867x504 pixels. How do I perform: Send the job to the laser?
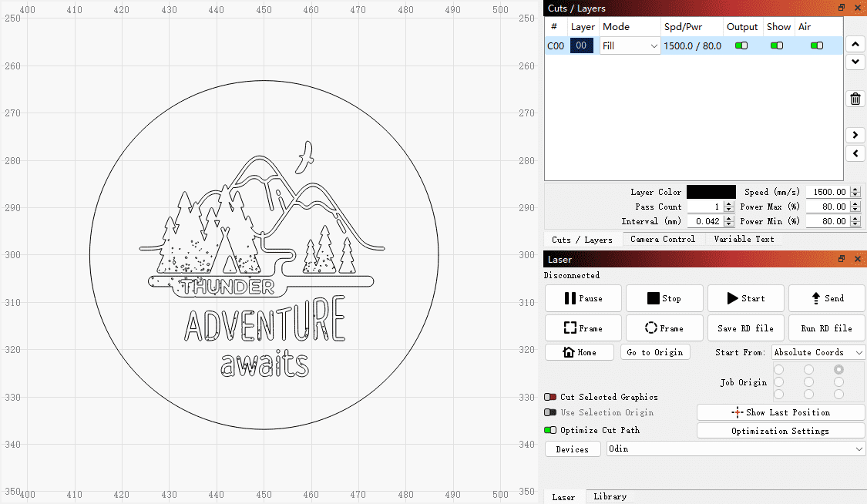click(x=827, y=298)
